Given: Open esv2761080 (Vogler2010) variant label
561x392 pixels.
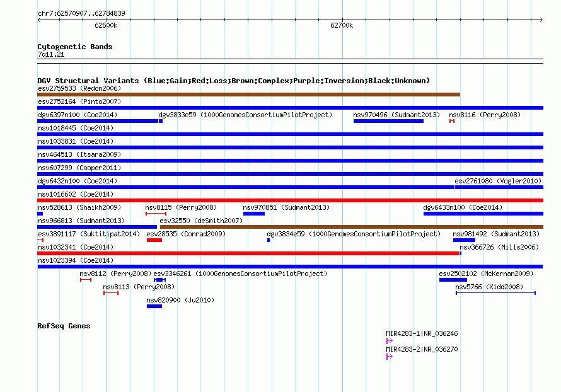Looking at the screenshot, I should (498, 181).
